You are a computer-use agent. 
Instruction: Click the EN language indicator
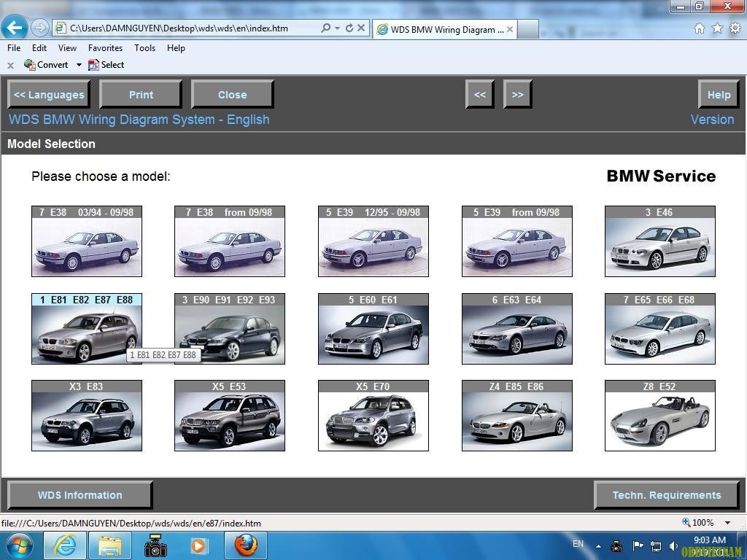tap(578, 544)
